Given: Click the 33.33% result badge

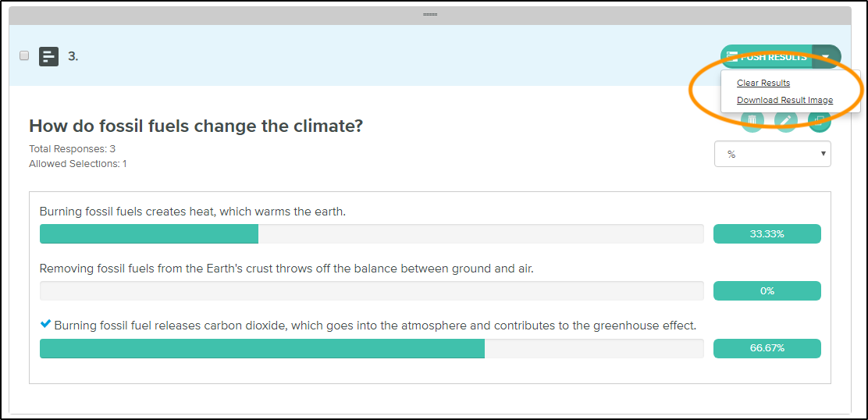Looking at the screenshot, I should tap(767, 233).
